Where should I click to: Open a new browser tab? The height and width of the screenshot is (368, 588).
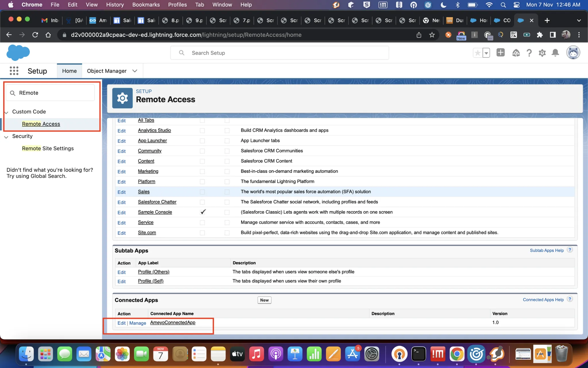click(547, 20)
